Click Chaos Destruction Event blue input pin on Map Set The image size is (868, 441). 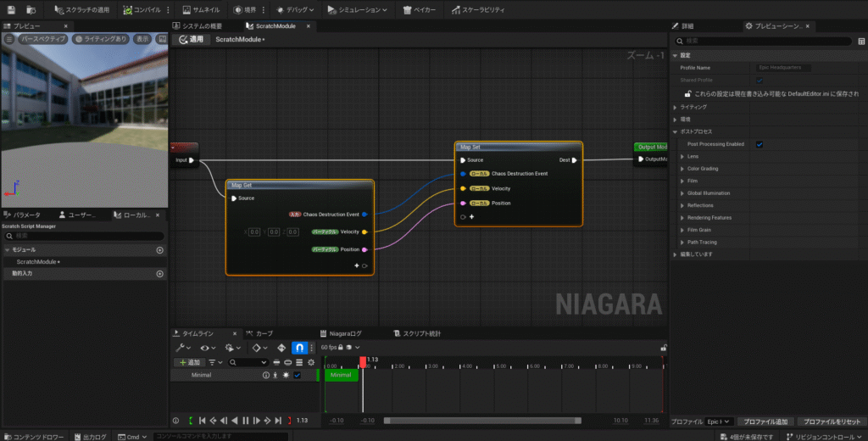click(x=463, y=174)
